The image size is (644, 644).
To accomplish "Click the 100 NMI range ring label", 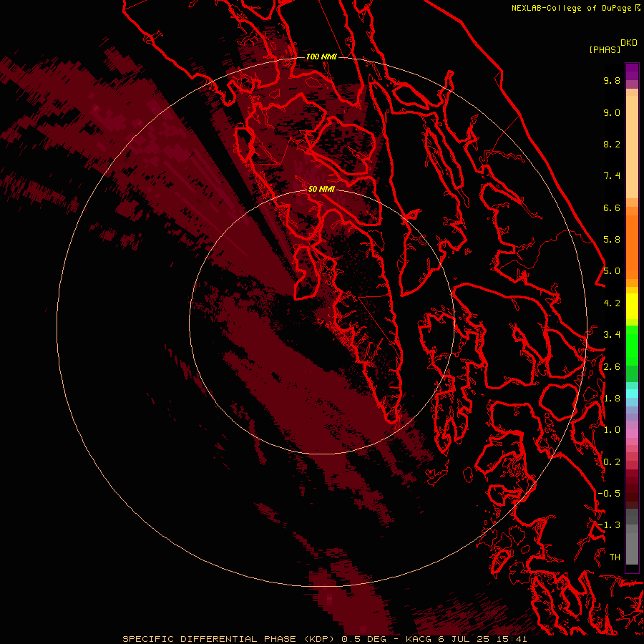I will point(321,57).
